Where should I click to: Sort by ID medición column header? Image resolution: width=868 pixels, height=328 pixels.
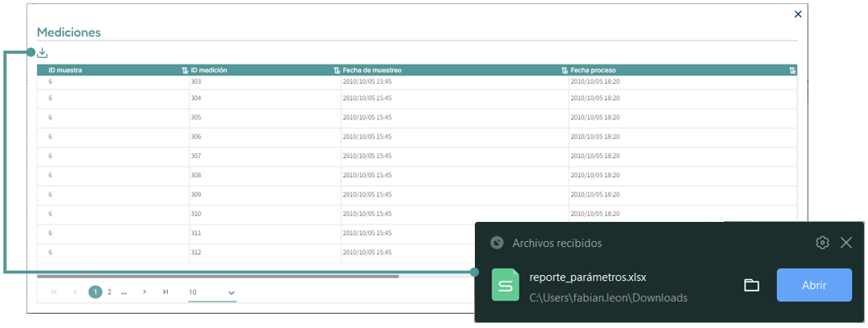click(209, 70)
